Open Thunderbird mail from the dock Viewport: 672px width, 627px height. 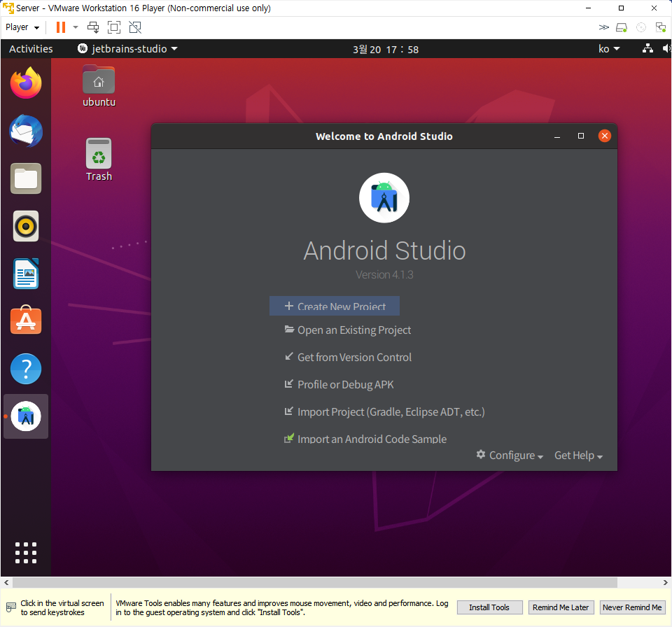click(26, 131)
